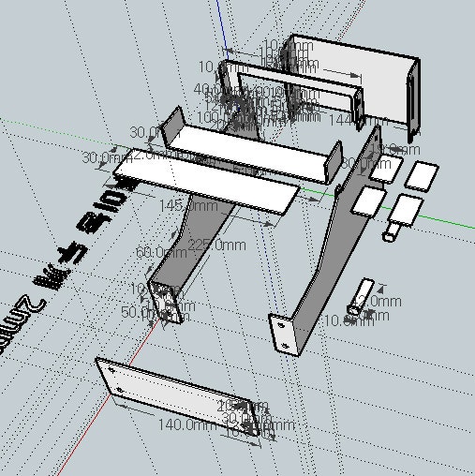Select the top-right small white rectangle

422,176
